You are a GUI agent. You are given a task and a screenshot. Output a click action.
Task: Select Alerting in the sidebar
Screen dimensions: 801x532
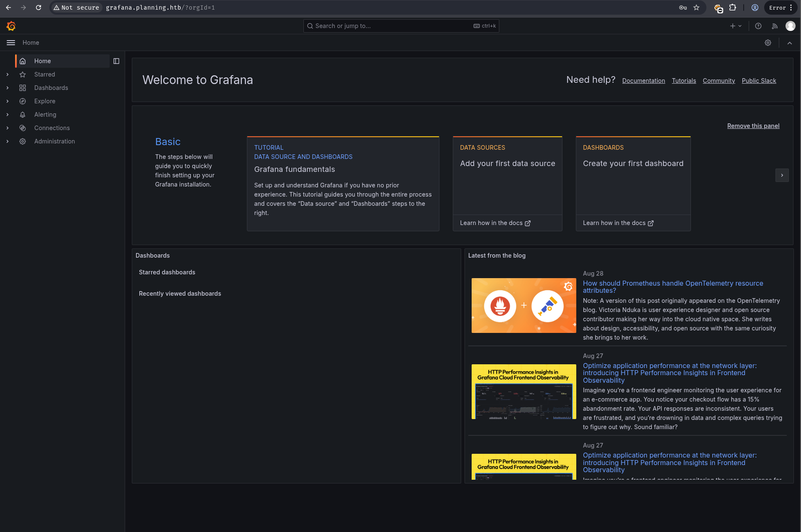pyautogui.click(x=45, y=115)
